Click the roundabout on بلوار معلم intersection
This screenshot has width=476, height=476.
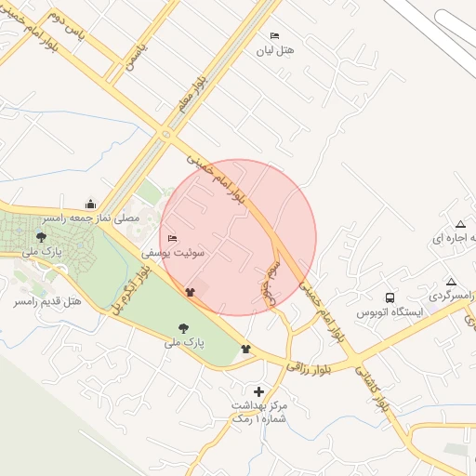click(x=166, y=135)
